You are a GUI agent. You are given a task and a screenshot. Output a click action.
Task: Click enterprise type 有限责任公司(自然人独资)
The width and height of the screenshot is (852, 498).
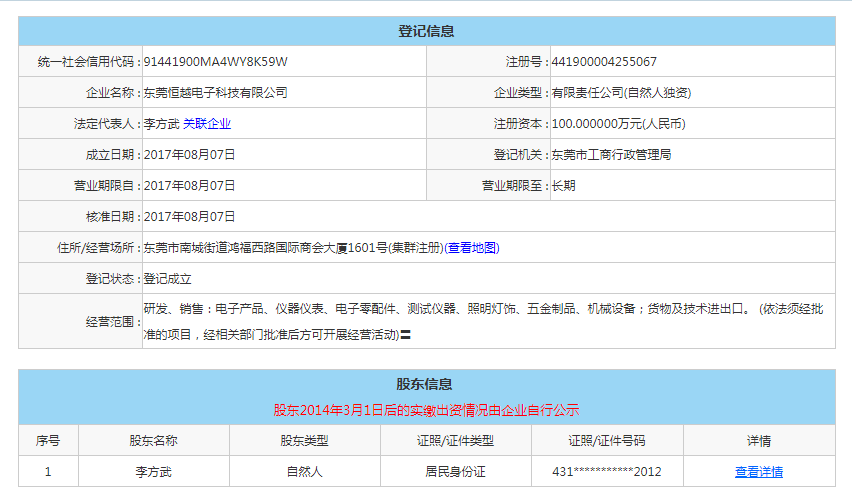coord(621,93)
